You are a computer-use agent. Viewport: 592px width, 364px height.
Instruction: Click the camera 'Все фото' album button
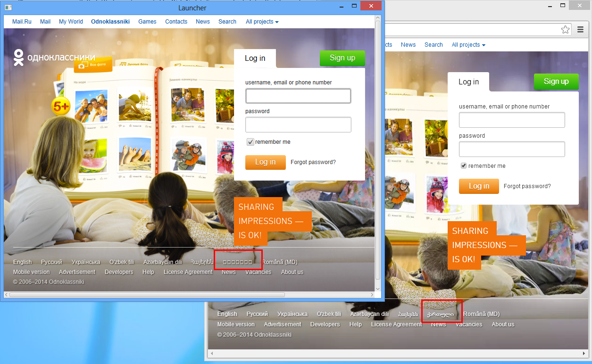(93, 65)
